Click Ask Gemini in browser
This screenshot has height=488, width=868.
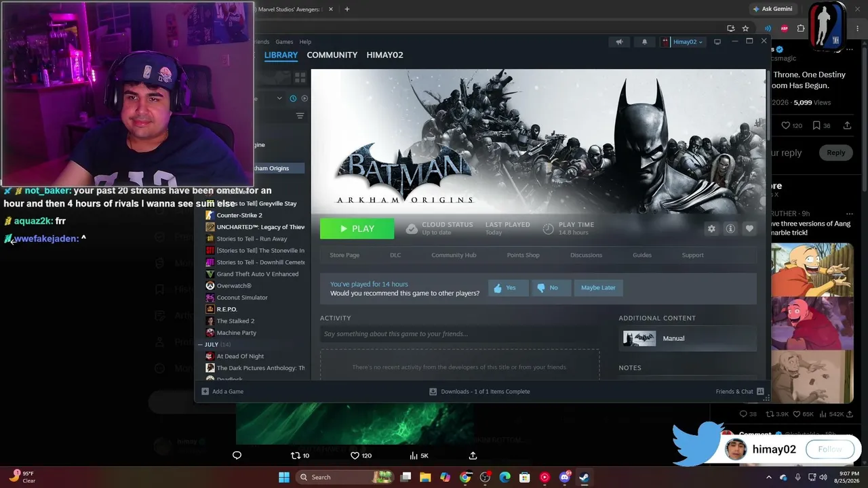click(772, 9)
